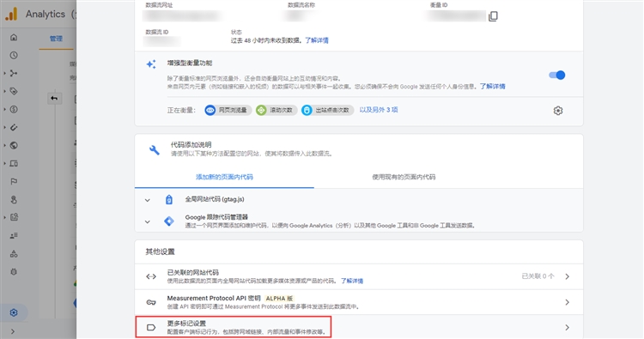Click the 已关联 0 个 count text
This screenshot has height=339, width=644.
pyautogui.click(x=538, y=276)
